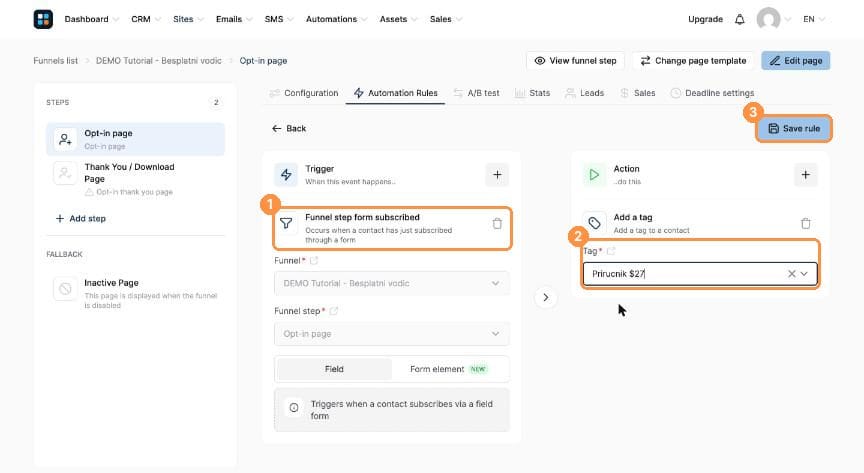This screenshot has width=864, height=473.
Task: Open DEMO Tutorial - Besplatni vodic breadcrumb
Action: (159, 61)
